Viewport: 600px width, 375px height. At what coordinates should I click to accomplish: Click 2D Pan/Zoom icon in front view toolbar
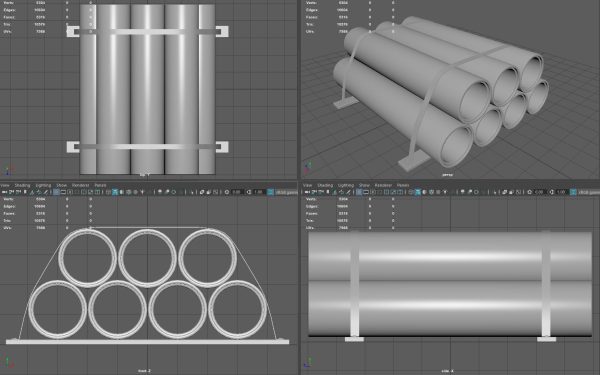click(39, 192)
